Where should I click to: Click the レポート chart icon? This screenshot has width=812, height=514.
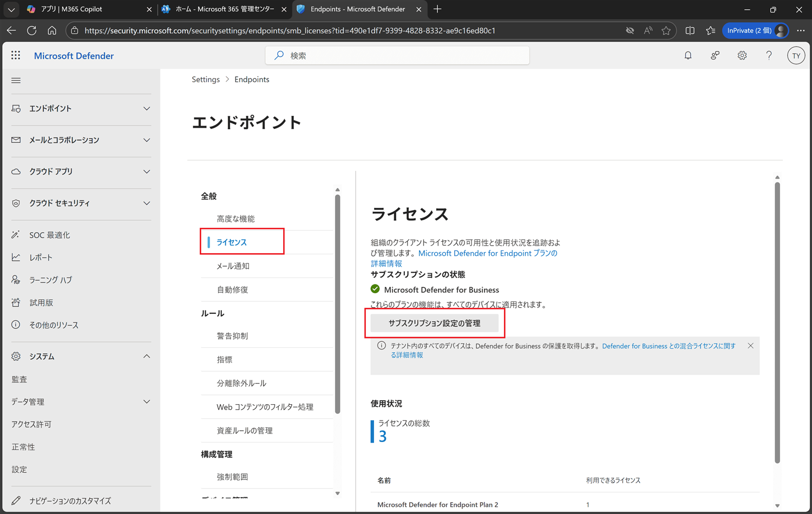(16, 258)
